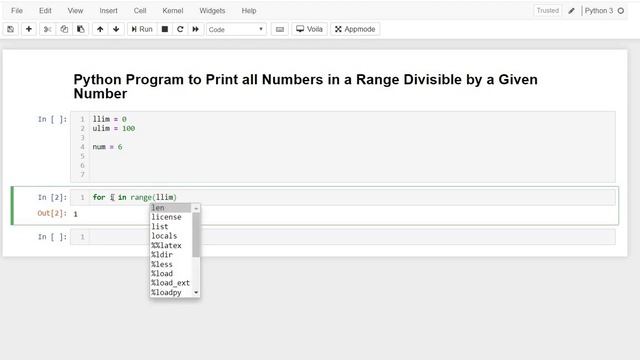The height and width of the screenshot is (360, 640).
Task: Restart the kernel with circular arrow icon
Action: [x=180, y=29]
